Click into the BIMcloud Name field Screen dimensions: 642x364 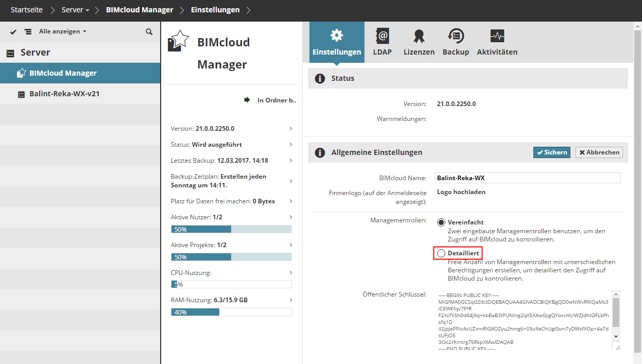click(x=528, y=178)
